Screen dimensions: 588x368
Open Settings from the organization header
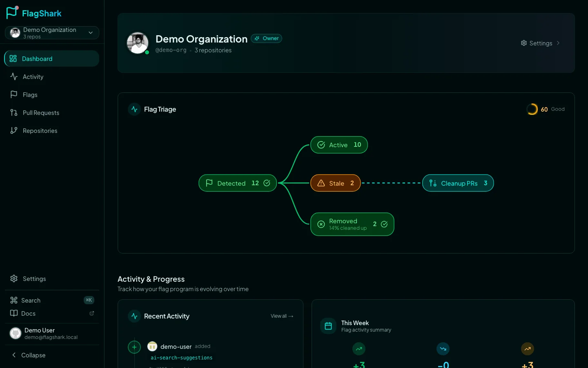click(540, 43)
